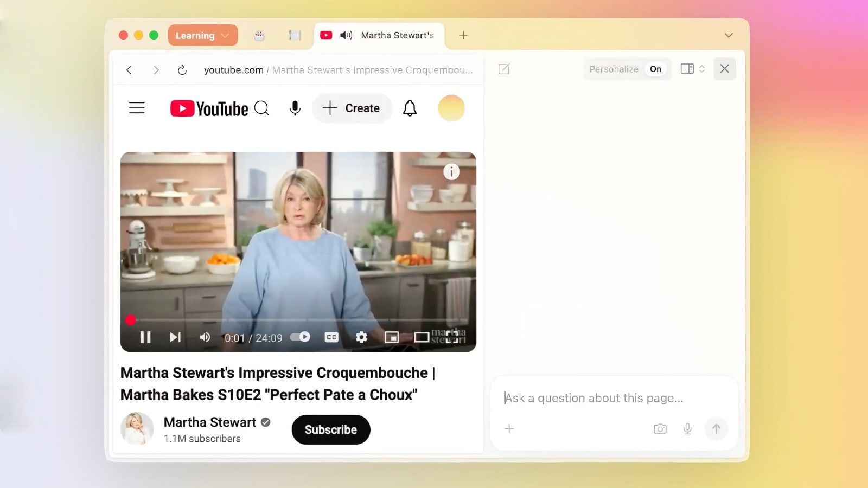Open the YouTube hamburger menu

(137, 108)
